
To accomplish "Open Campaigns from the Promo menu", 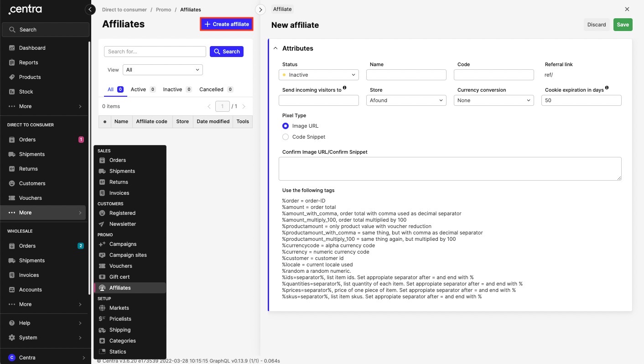I will point(123,244).
